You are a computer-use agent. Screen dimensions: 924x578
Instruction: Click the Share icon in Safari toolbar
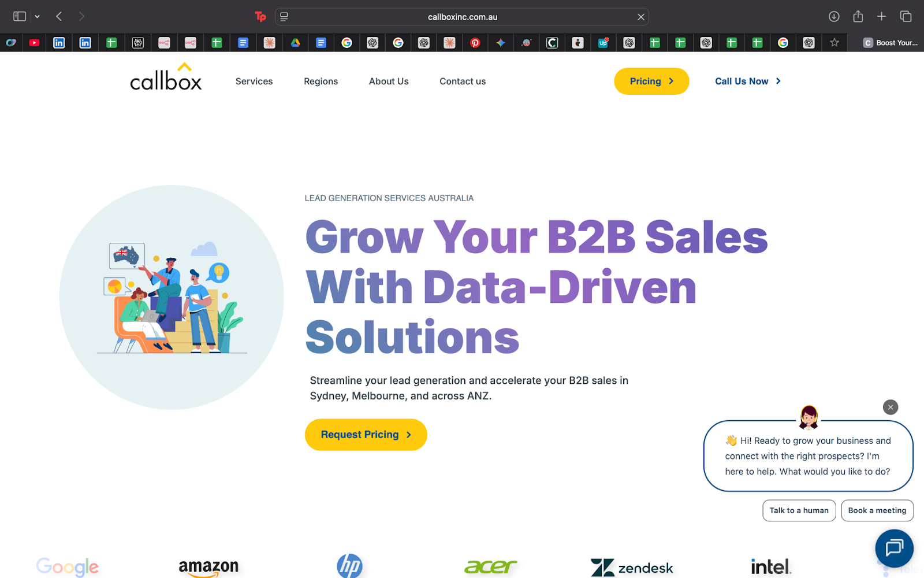(858, 16)
